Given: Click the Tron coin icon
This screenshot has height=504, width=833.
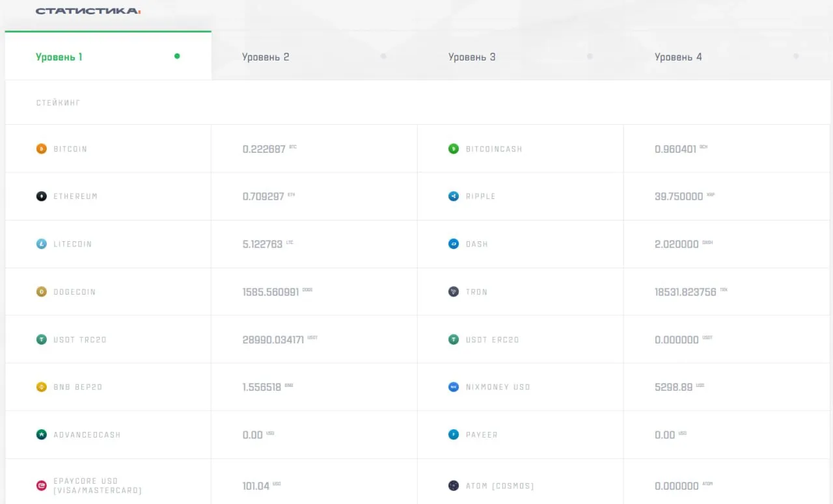Looking at the screenshot, I should click(454, 292).
